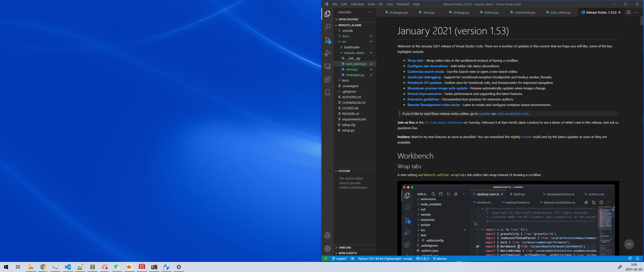The height and width of the screenshot is (272, 644).
Task: Open the Extensions view
Action: (327, 79)
